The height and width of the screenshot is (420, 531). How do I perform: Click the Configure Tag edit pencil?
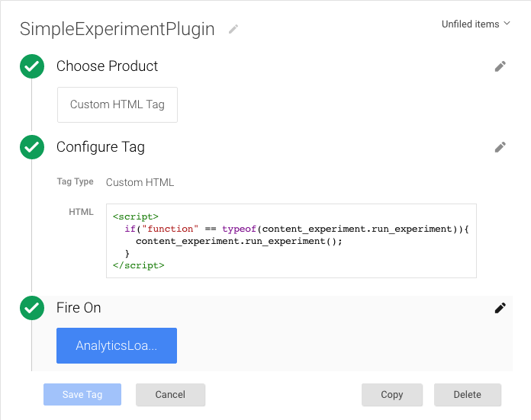[x=500, y=147]
